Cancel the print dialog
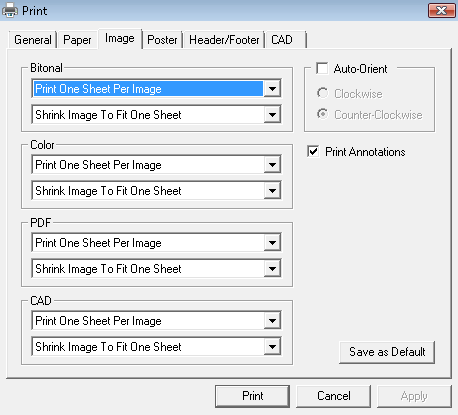 (x=333, y=396)
